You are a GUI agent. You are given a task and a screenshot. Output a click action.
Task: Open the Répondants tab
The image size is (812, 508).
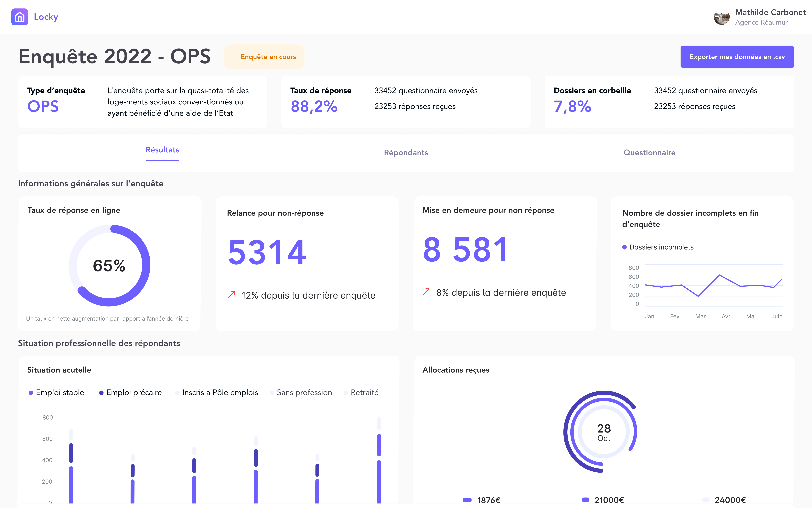[406, 153]
